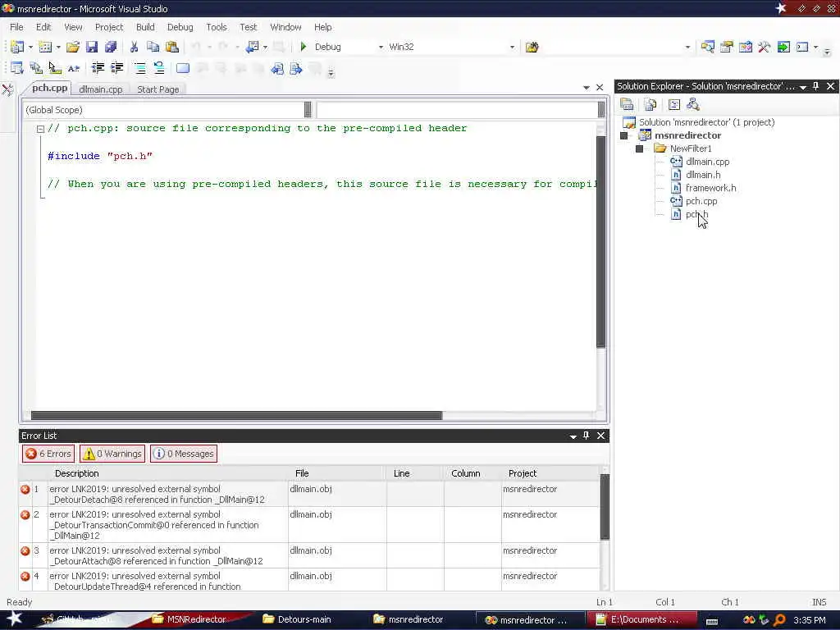Screen dimensions: 840x630
Task: Toggle auto-hide pin on Error List
Action: pyautogui.click(x=586, y=436)
